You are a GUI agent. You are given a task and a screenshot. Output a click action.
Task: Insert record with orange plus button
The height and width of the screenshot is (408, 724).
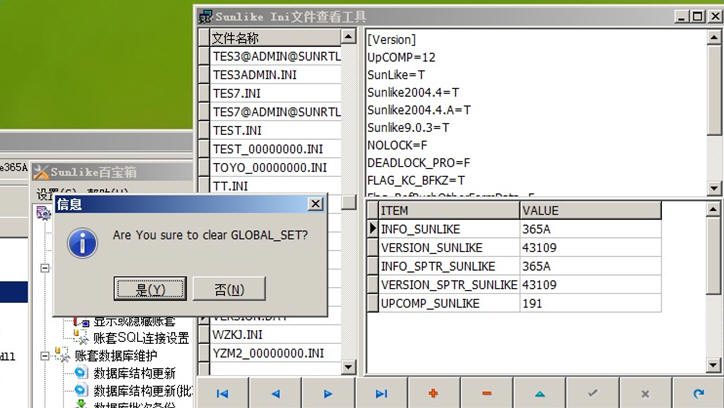tap(434, 393)
